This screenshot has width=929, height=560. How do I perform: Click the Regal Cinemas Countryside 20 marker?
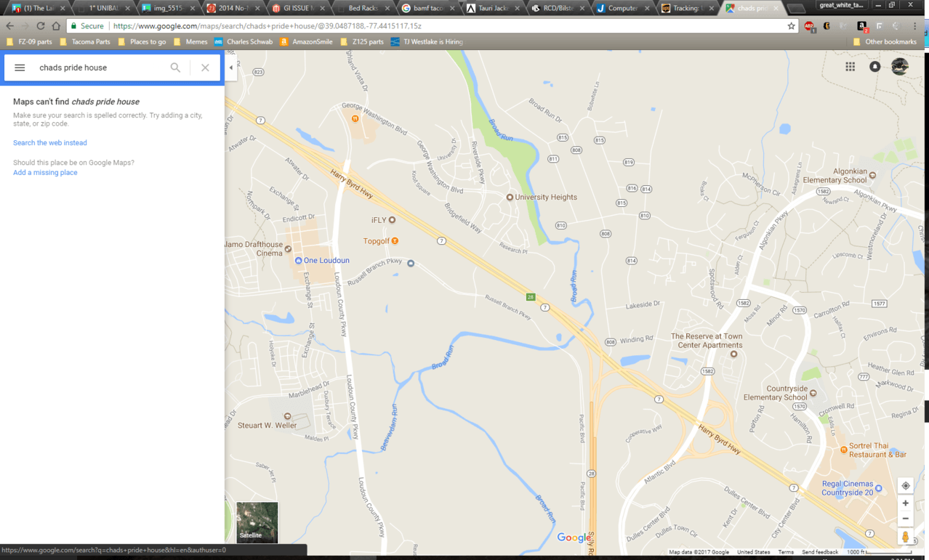(878, 488)
